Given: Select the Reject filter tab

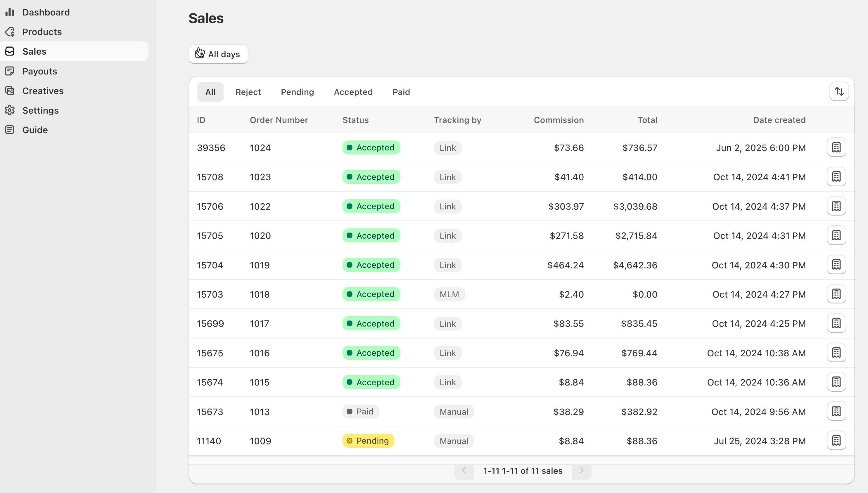Looking at the screenshot, I should point(248,92).
